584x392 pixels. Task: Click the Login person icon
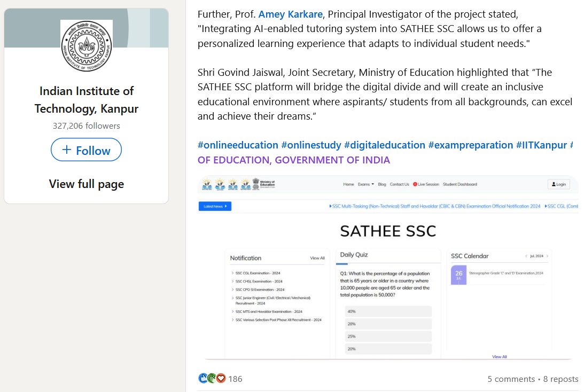[x=554, y=184]
